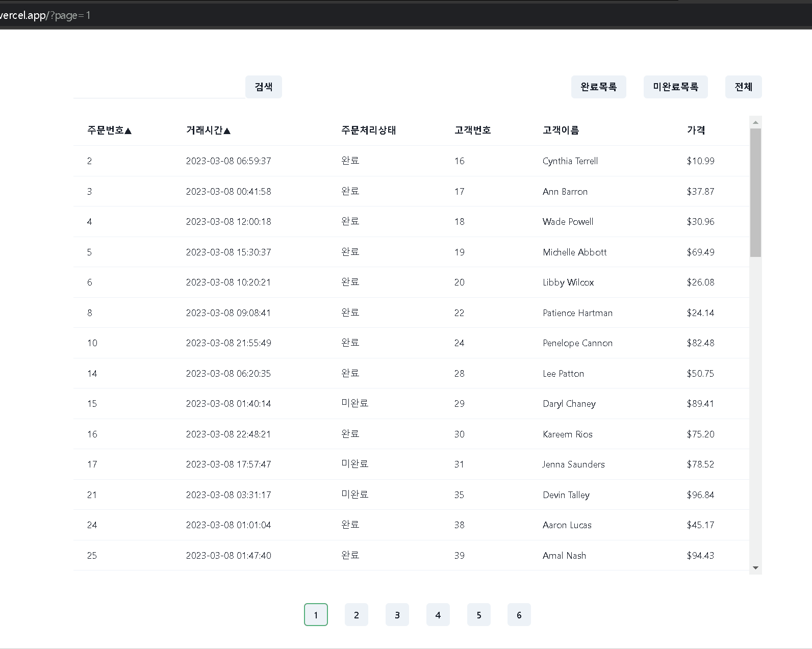This screenshot has height=649, width=812.
Task: Select customer name Devin Talley
Action: [566, 495]
